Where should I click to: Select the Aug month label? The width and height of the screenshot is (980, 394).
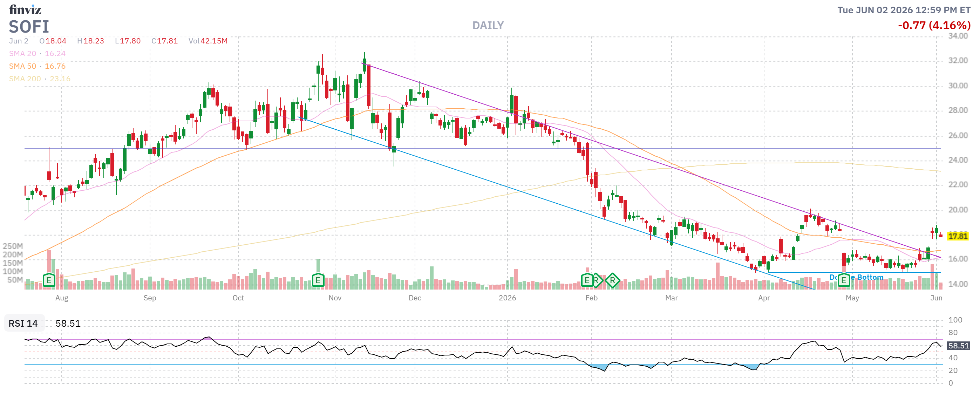62,298
